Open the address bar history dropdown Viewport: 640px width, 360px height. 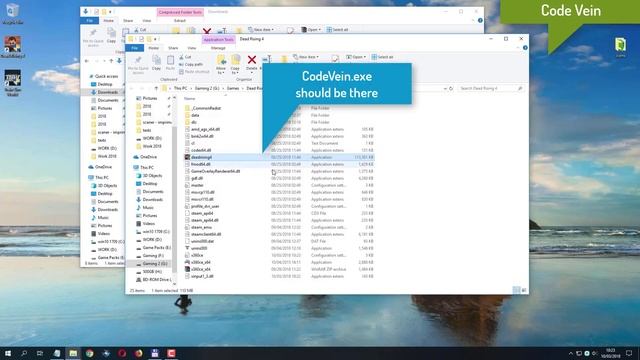pyautogui.click(x=444, y=88)
